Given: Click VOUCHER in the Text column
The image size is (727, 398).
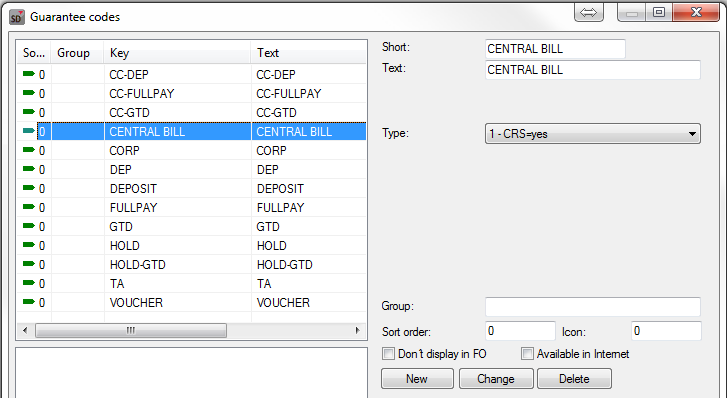Looking at the screenshot, I should [x=283, y=302].
